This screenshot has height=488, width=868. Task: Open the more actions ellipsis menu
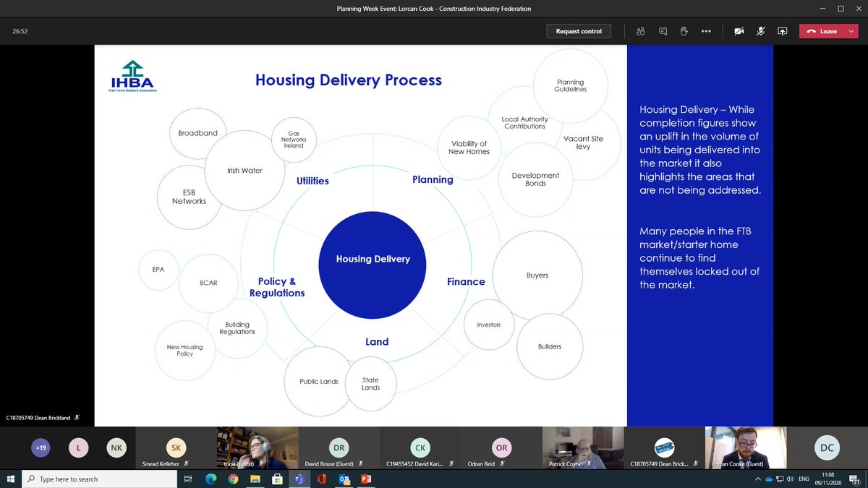[x=706, y=31]
